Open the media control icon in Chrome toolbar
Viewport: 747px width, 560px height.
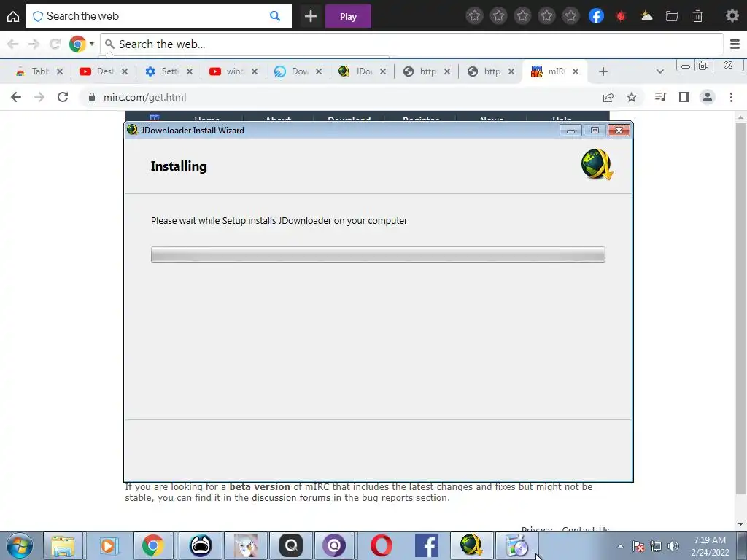tap(660, 97)
